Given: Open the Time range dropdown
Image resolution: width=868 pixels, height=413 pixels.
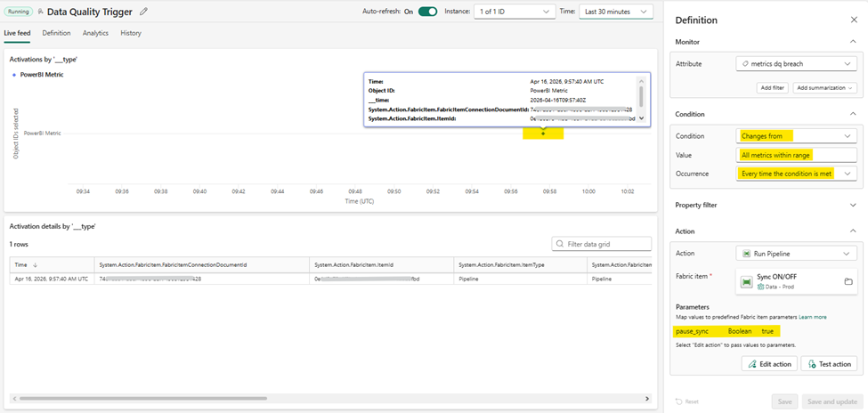Looking at the screenshot, I should [615, 12].
